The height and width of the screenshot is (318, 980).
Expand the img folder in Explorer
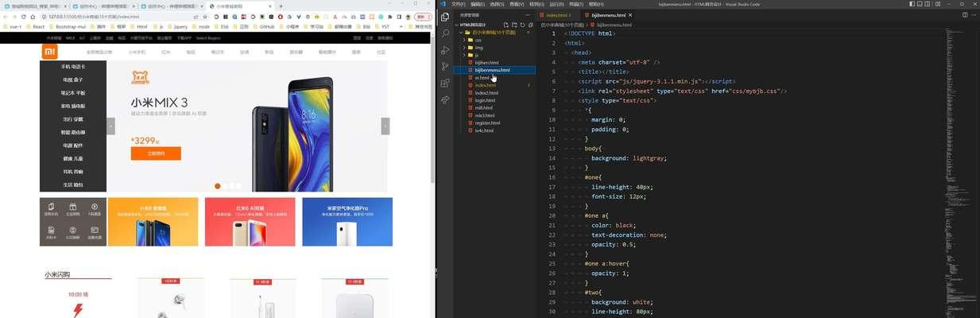coord(464,48)
